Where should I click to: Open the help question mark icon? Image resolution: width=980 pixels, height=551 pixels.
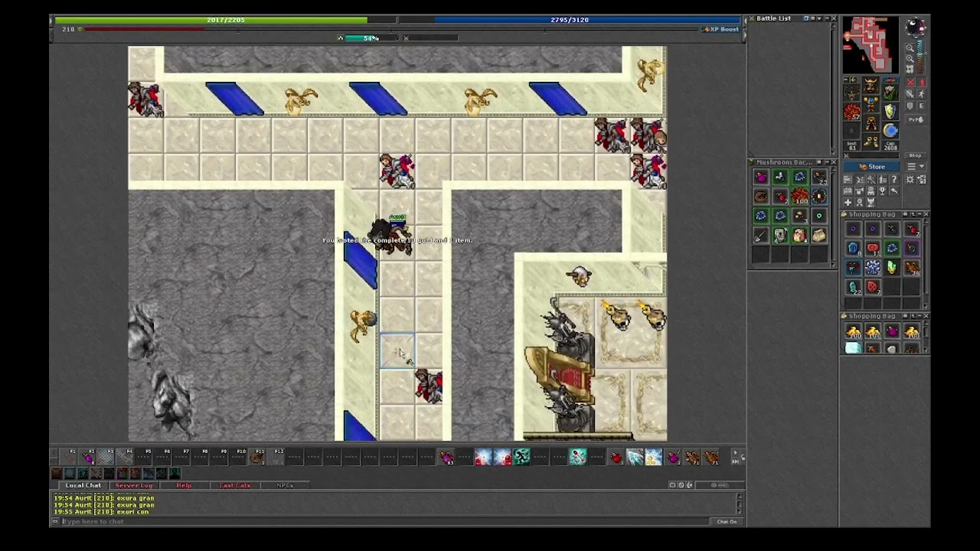click(x=894, y=179)
